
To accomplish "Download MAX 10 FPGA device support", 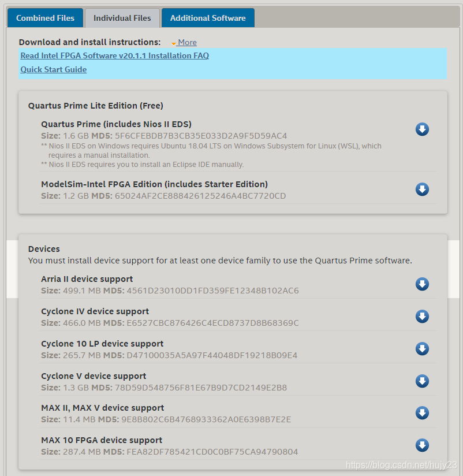I will point(422,445).
